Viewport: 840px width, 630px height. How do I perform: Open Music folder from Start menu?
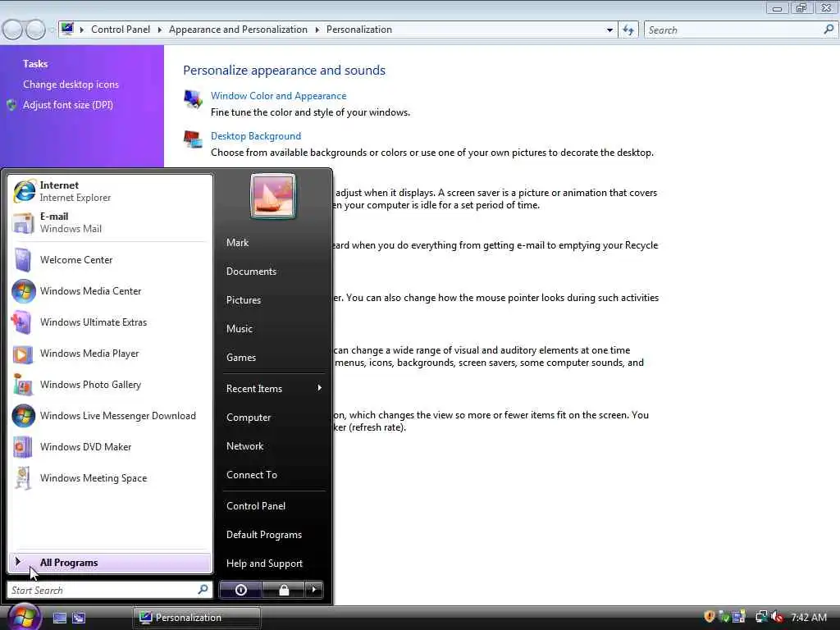(x=240, y=329)
